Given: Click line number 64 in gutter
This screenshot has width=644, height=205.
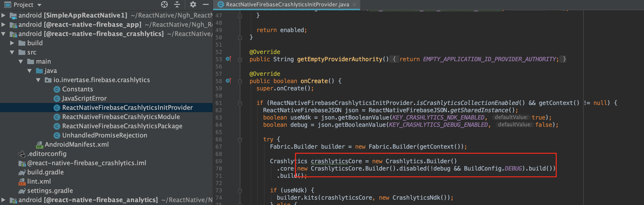Looking at the screenshot, I should [219, 125].
